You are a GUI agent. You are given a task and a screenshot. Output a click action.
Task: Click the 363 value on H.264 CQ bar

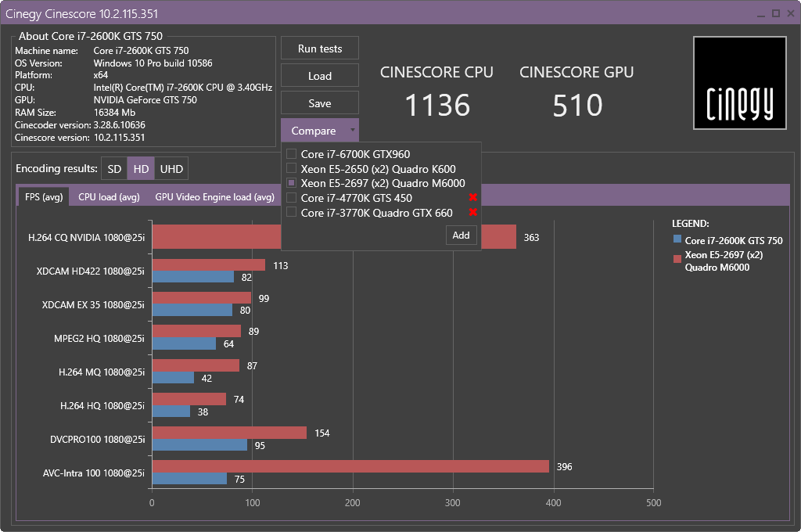(531, 237)
